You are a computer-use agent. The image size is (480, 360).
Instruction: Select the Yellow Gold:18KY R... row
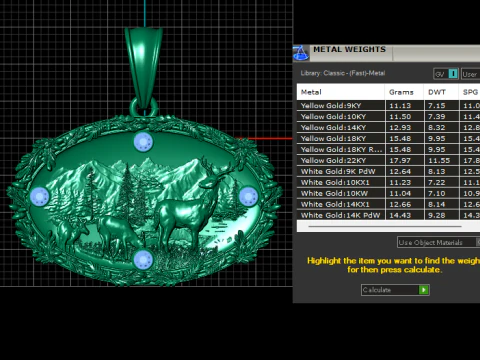pyautogui.click(x=388, y=150)
